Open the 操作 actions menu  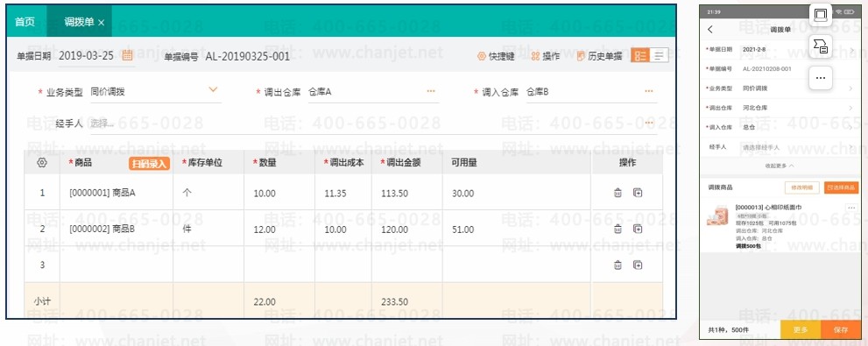pyautogui.click(x=546, y=56)
